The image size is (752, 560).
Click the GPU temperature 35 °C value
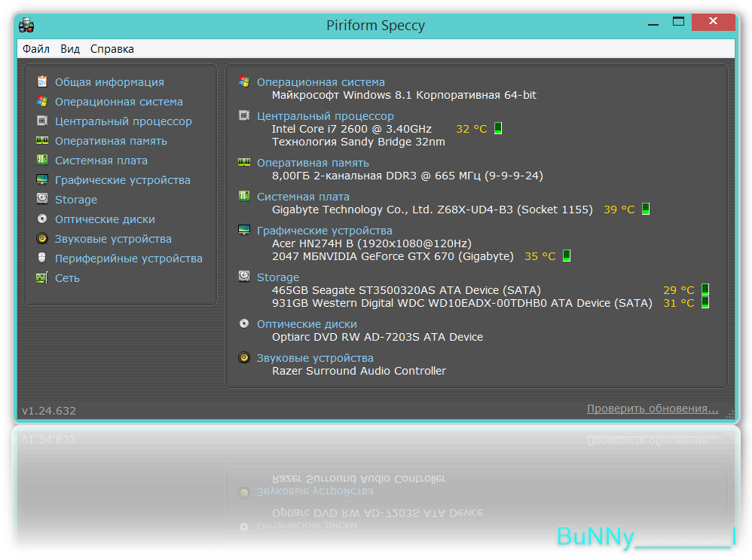click(x=540, y=256)
